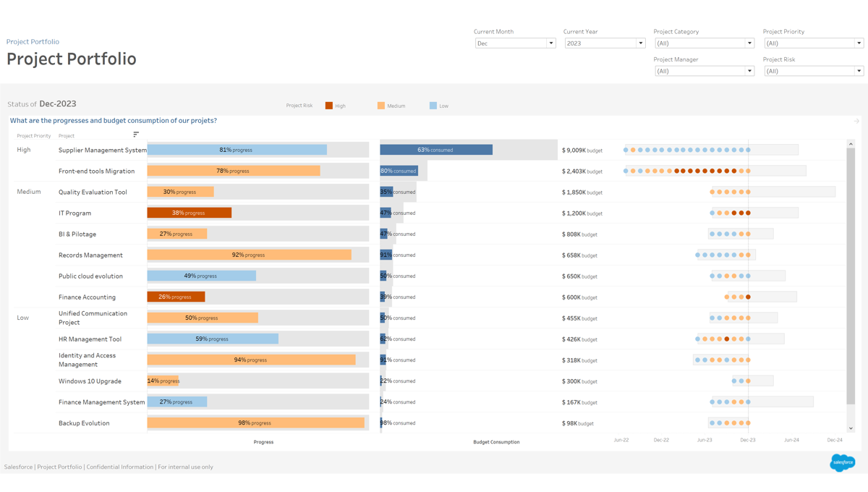Viewport: 868px width, 492px height.
Task: Click the Supplier Management System progress bar
Action: click(237, 150)
